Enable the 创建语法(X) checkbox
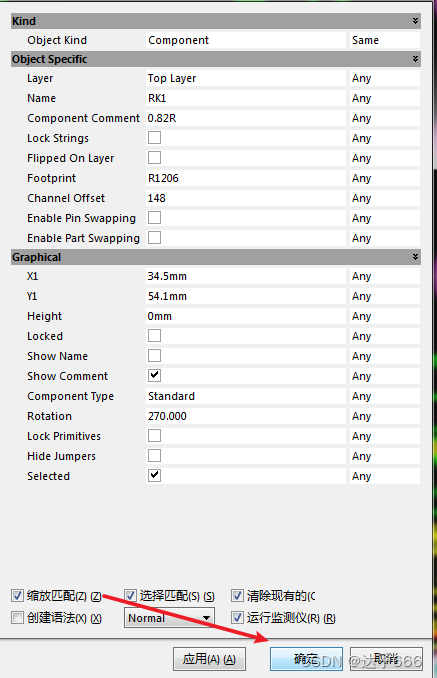This screenshot has width=437, height=678. click(x=17, y=617)
